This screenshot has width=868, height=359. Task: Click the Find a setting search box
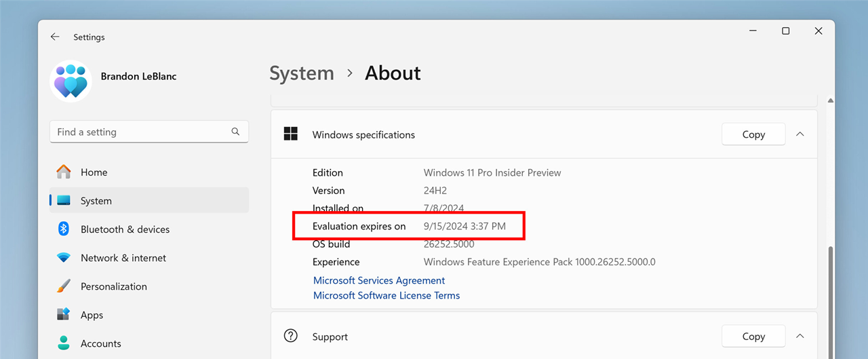(149, 132)
